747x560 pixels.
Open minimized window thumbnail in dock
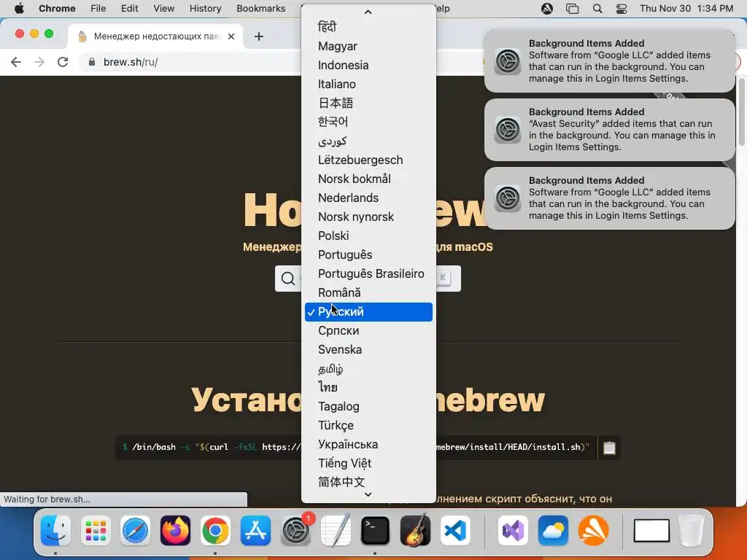[x=651, y=531]
